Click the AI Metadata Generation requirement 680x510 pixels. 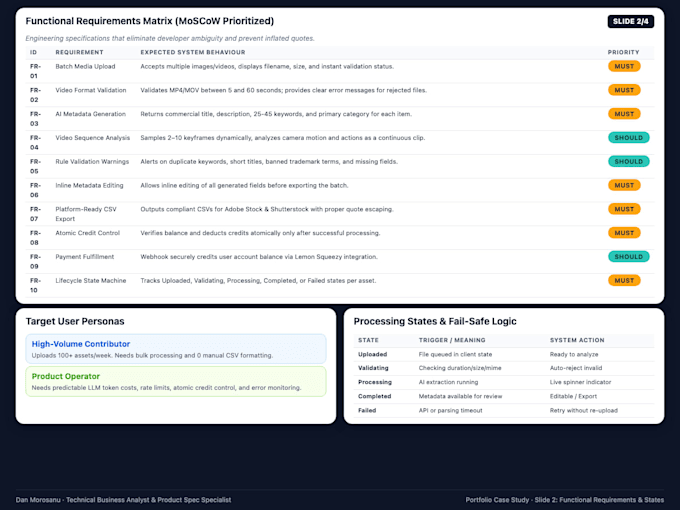tap(91, 114)
